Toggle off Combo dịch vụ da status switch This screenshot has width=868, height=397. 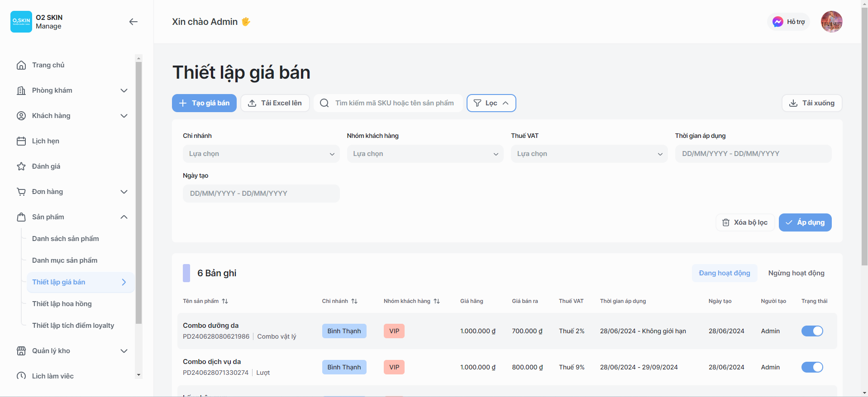(812, 367)
